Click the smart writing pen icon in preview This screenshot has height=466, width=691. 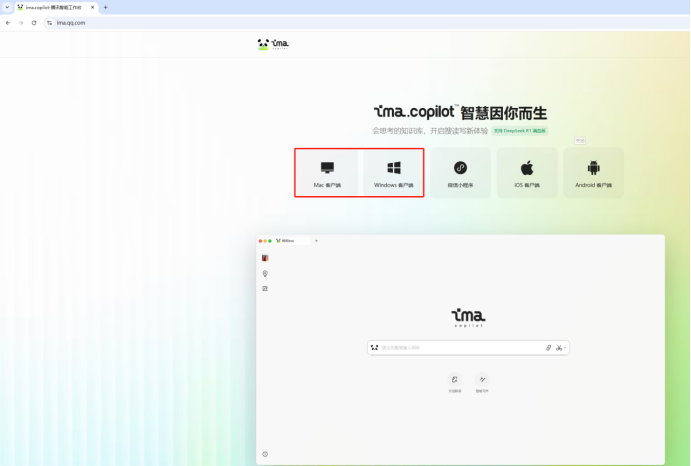point(482,380)
